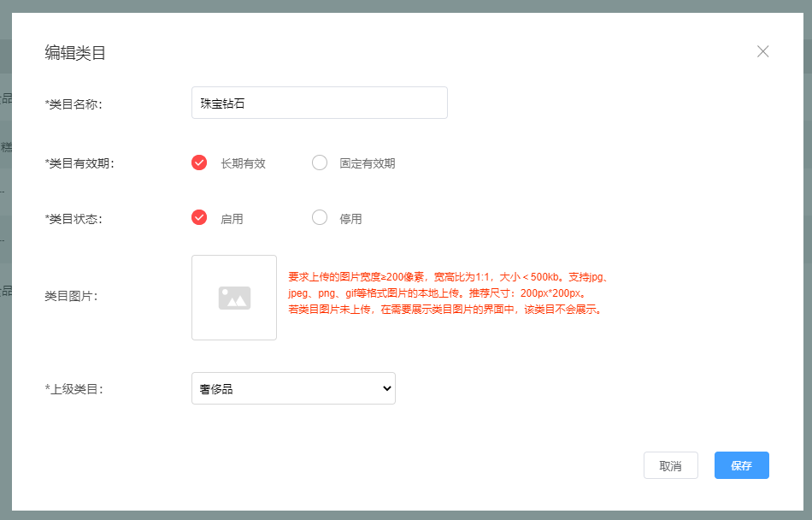
Task: Select the 固定有效期 radio button
Action: (320, 162)
